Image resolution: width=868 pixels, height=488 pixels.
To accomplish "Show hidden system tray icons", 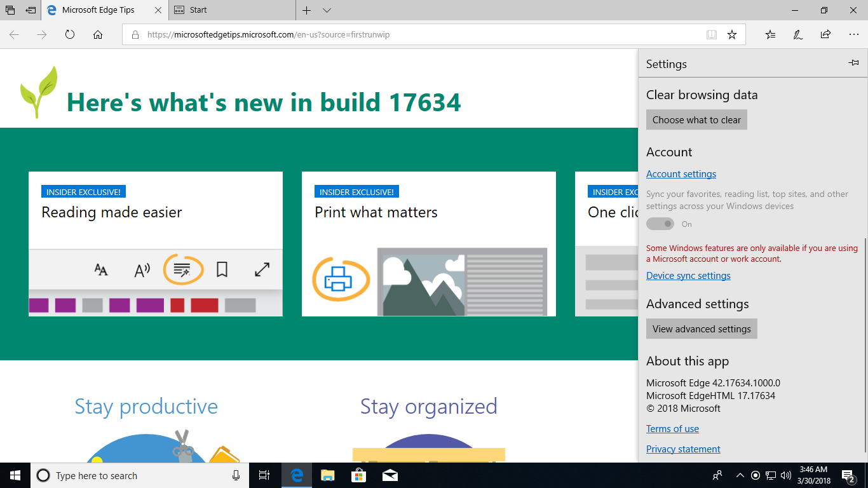I will pyautogui.click(x=740, y=475).
